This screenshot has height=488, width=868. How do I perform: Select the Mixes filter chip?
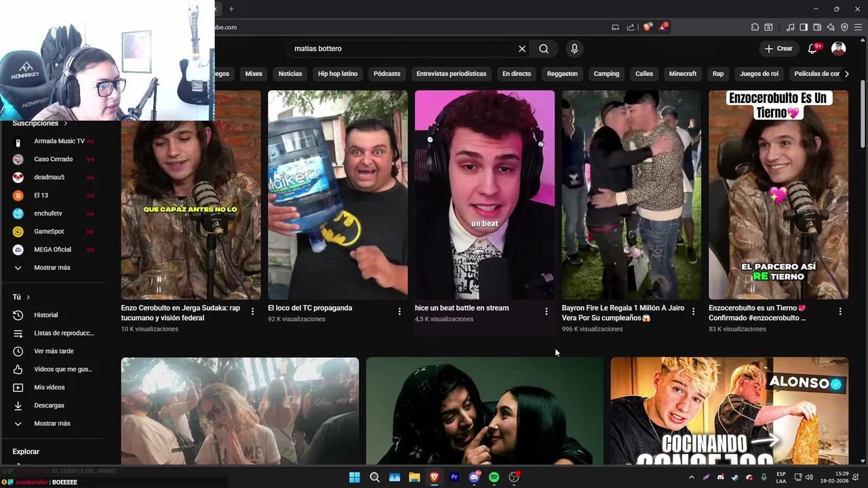click(254, 74)
